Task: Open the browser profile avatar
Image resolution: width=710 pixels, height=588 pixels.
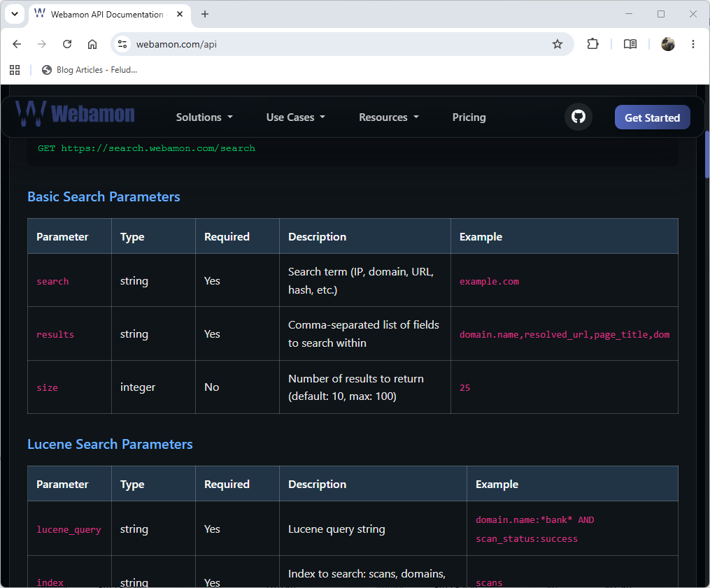Action: [668, 44]
